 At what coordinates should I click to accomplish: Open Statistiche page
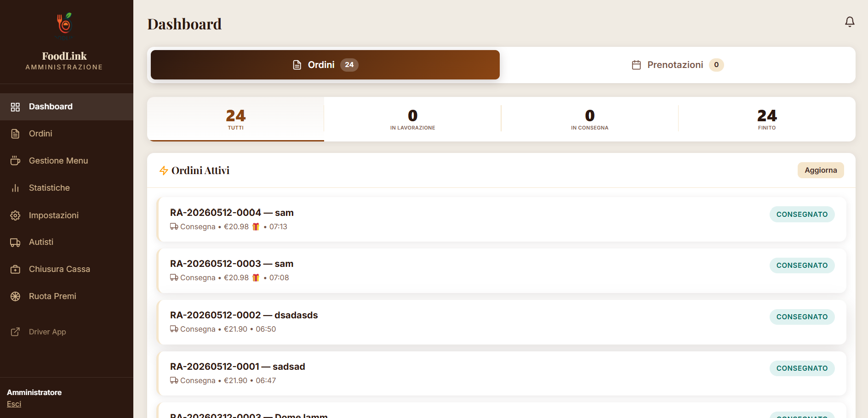pos(67,188)
